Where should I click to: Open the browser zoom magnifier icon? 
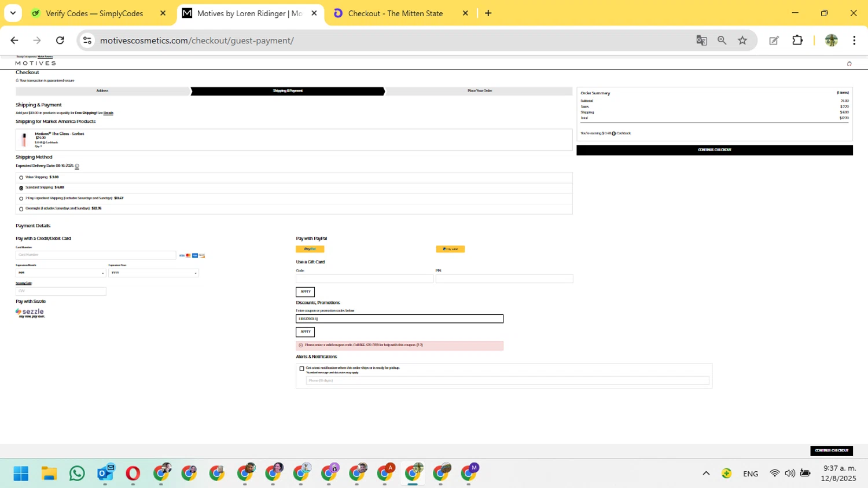tap(722, 41)
